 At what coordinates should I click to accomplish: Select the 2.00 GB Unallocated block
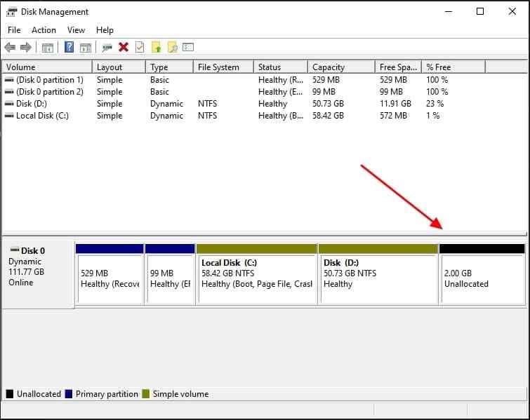click(x=482, y=274)
